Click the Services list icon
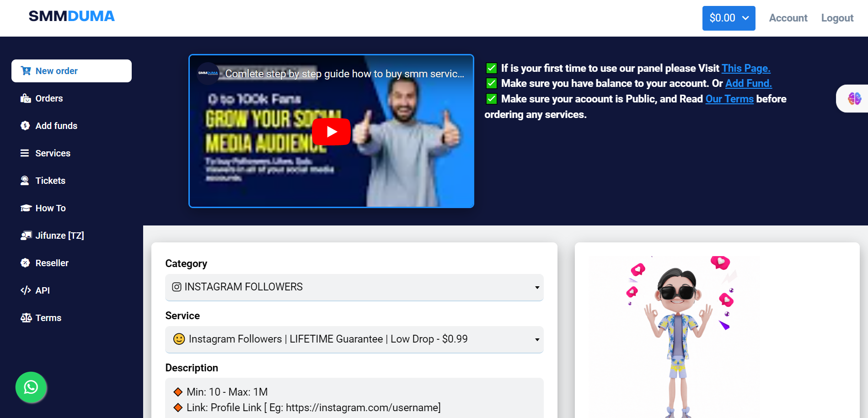868x418 pixels. (x=25, y=153)
